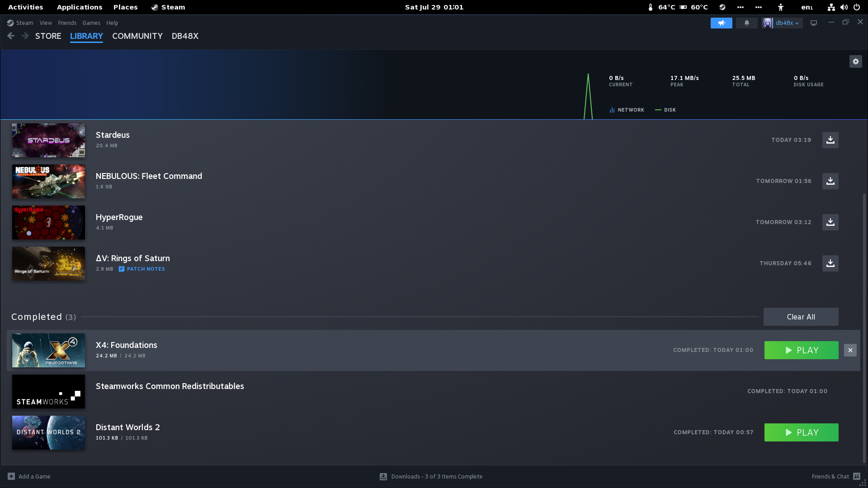Open the DB48X profile tab

[185, 36]
